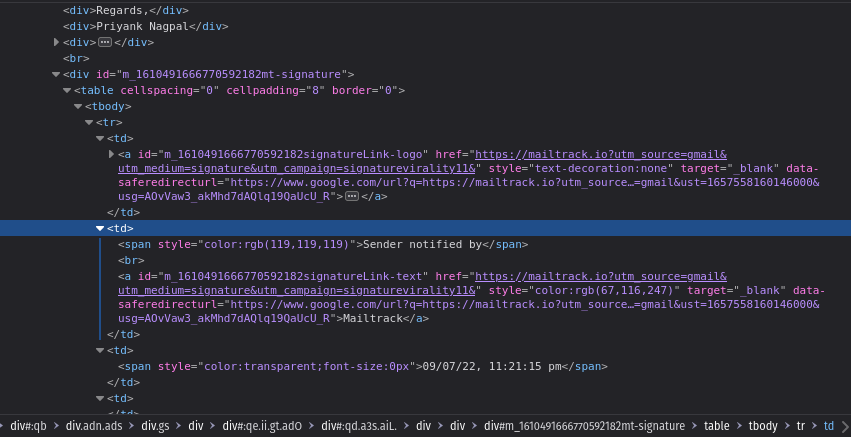Viewport: 851px width, 437px height.
Task: Select the table breadcrumb
Action: 717,426
